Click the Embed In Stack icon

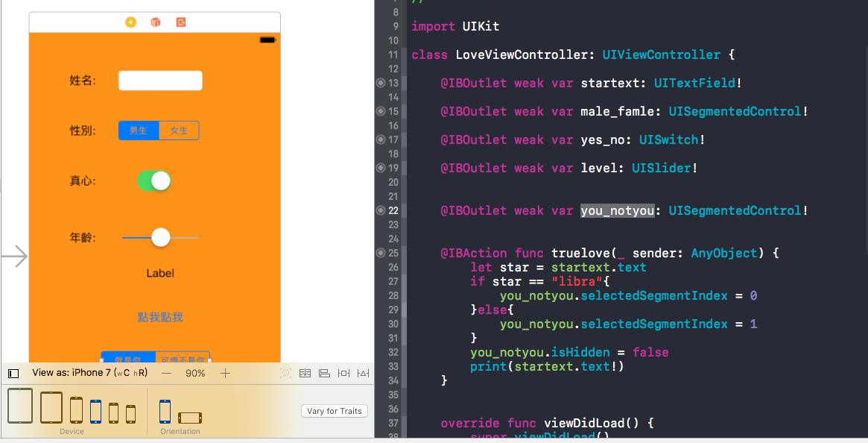tap(305, 373)
